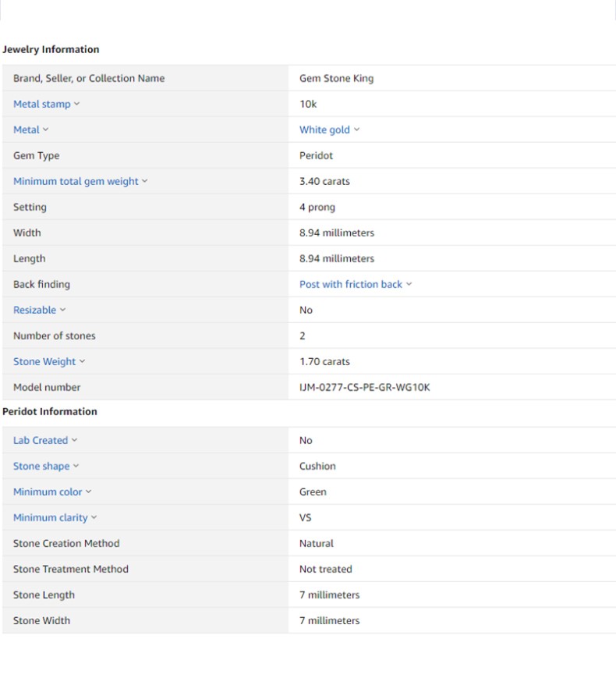Click the model number IJM-0277-CS-PE-GR-WG10K
Screen dimensions: 616x678
(364, 387)
